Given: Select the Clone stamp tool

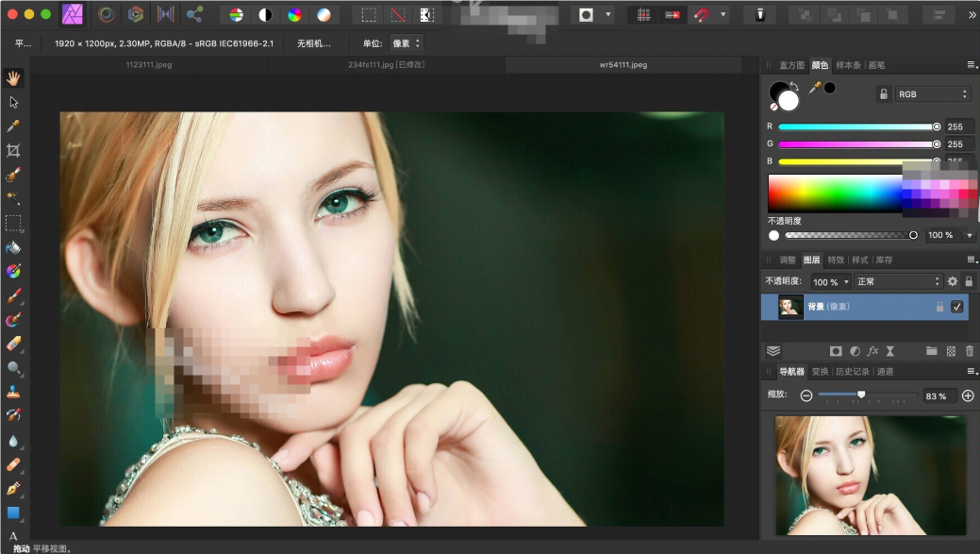Looking at the screenshot, I should [13, 392].
